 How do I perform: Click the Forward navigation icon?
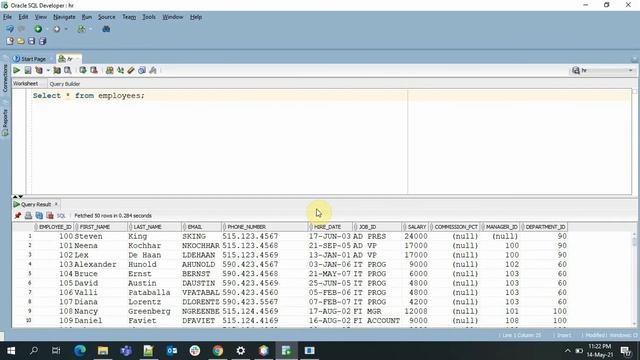tap(57, 29)
